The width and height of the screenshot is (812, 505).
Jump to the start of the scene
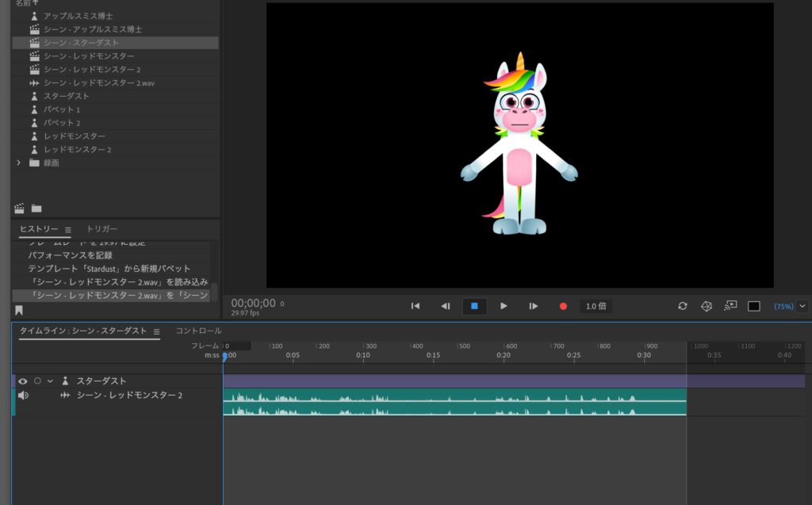pyautogui.click(x=415, y=306)
